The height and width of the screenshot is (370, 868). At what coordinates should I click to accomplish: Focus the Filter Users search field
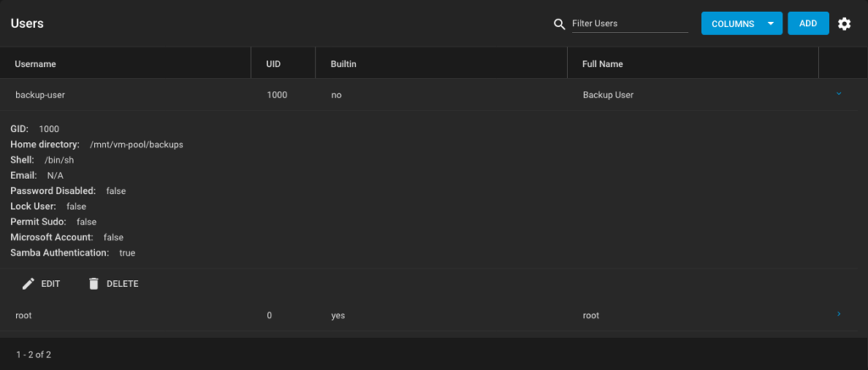coord(628,24)
